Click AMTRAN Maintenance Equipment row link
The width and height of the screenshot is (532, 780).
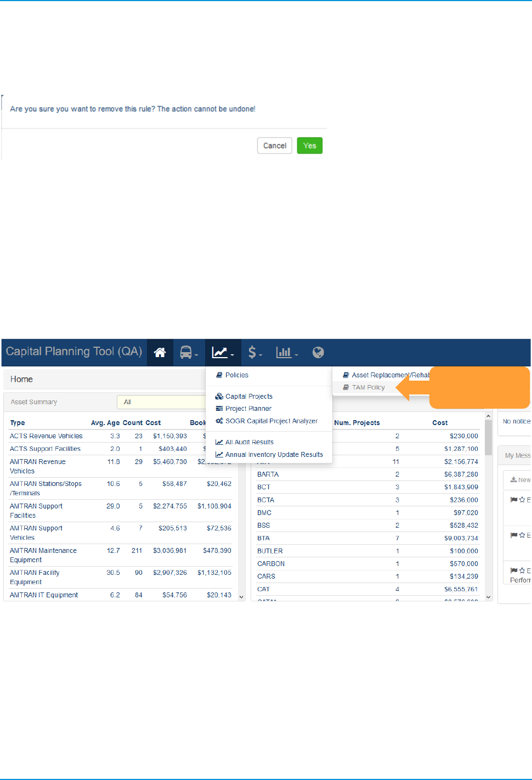pos(43,555)
